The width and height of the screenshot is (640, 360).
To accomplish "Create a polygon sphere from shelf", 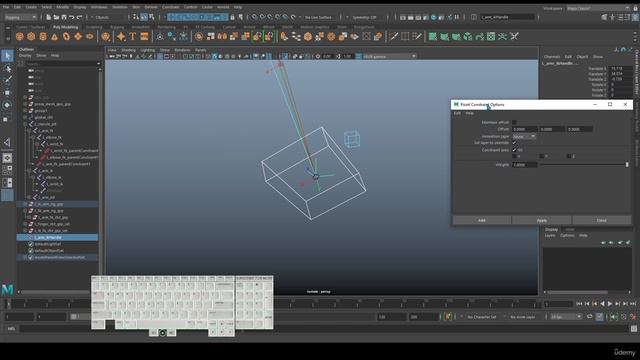I will coord(19,37).
